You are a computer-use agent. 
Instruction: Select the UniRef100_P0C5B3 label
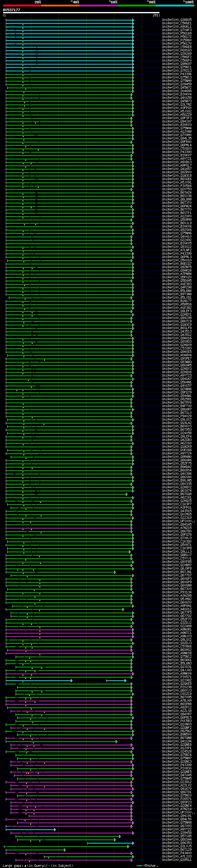177,721
